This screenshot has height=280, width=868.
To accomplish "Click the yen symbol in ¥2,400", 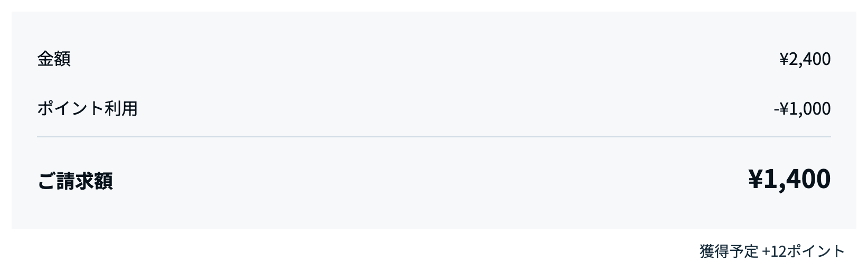I will (785, 59).
